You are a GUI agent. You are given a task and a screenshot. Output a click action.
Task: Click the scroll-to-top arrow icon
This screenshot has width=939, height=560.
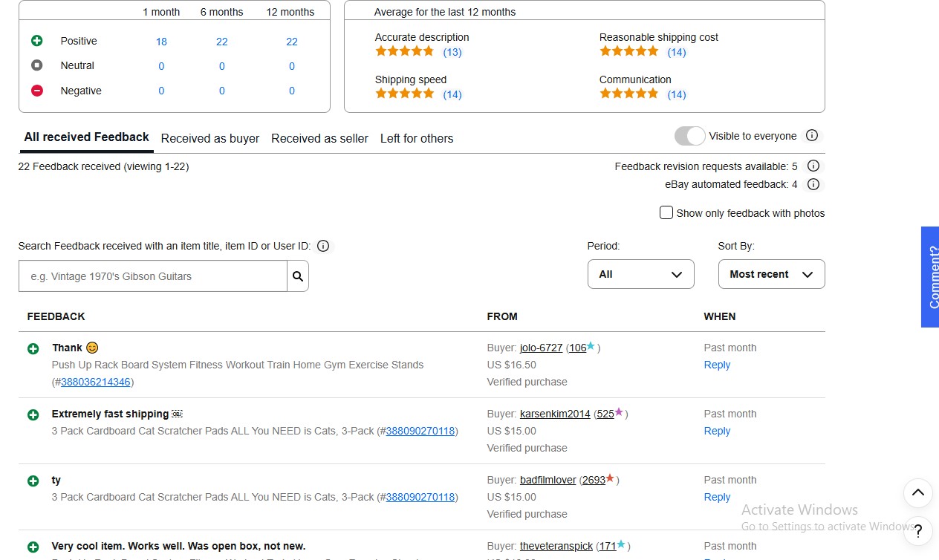tap(917, 492)
